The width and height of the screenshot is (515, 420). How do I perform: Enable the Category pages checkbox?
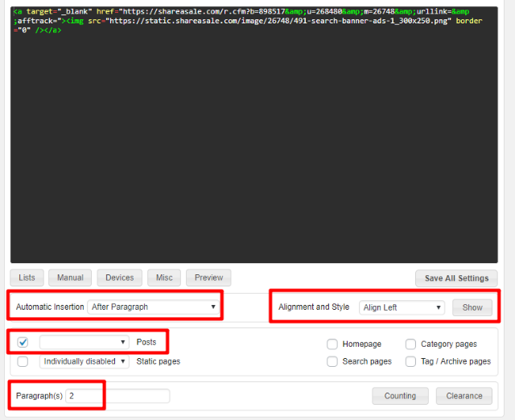[410, 344]
